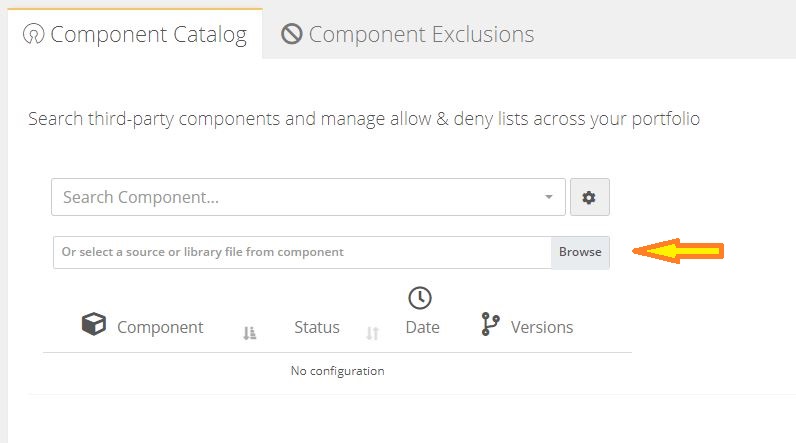Click the cube icon beside Component header

coord(94,324)
